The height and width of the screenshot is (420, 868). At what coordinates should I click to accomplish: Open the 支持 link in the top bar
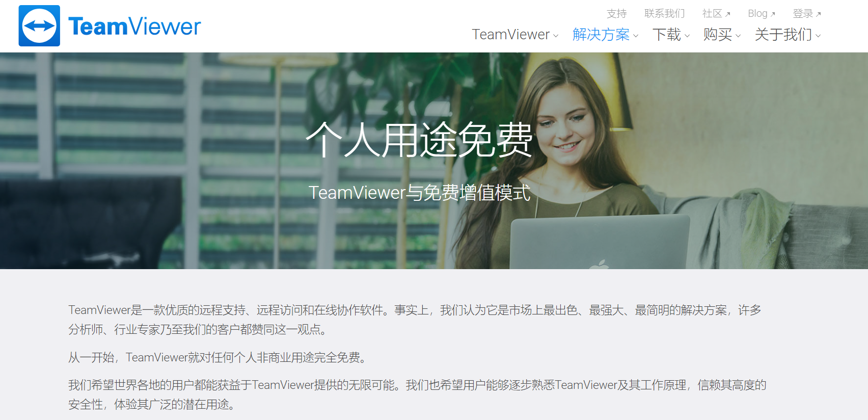click(616, 14)
